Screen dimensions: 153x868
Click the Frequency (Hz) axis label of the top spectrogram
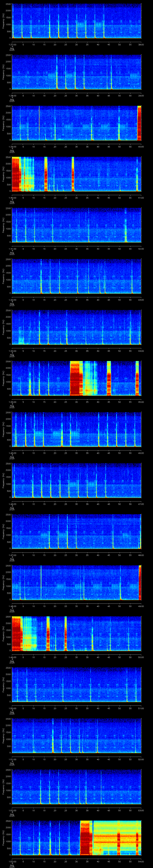[3, 21]
